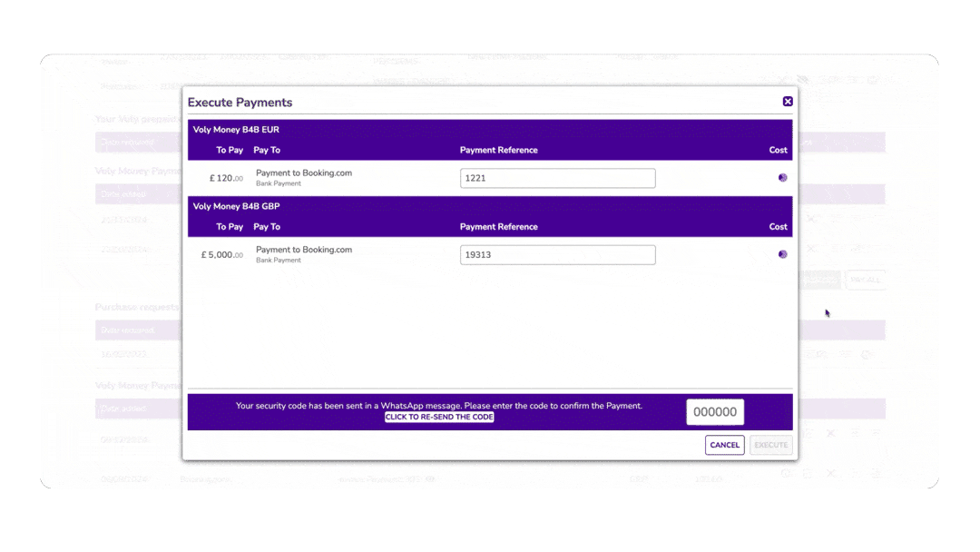Click the Cost header in EUR section
Image resolution: width=980 pixels, height=552 pixels.
779,150
